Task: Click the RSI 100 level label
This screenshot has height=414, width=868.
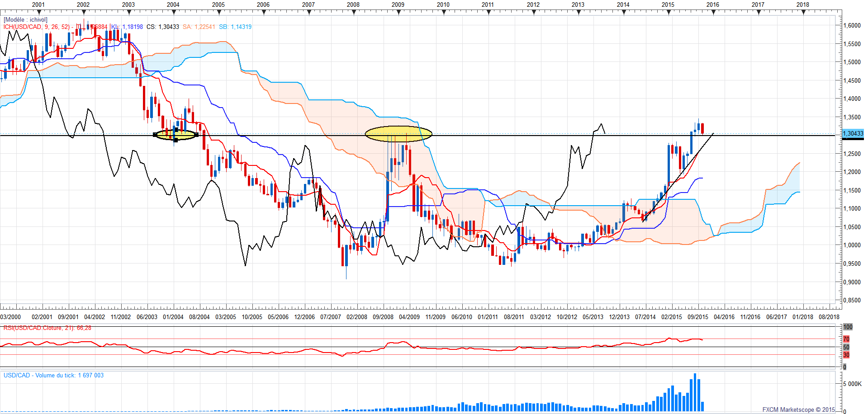Action: 848,327
